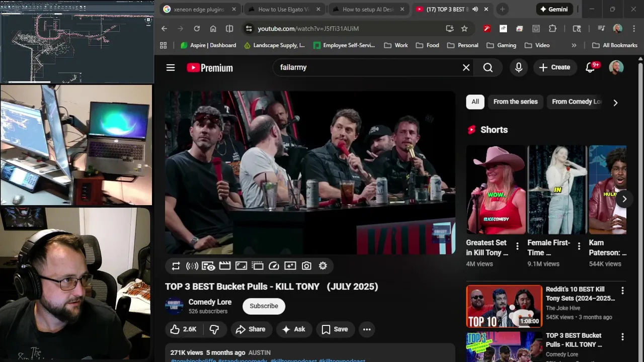Share the Kill Tony video
644x362 pixels.
coord(251,329)
